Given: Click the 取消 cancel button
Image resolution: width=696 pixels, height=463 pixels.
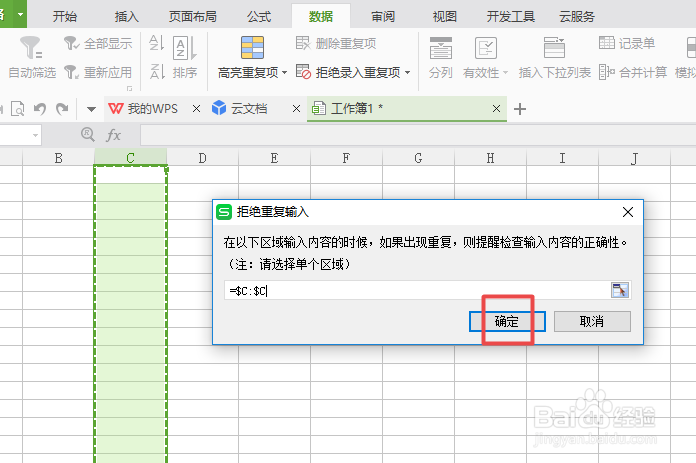Looking at the screenshot, I should (x=592, y=321).
